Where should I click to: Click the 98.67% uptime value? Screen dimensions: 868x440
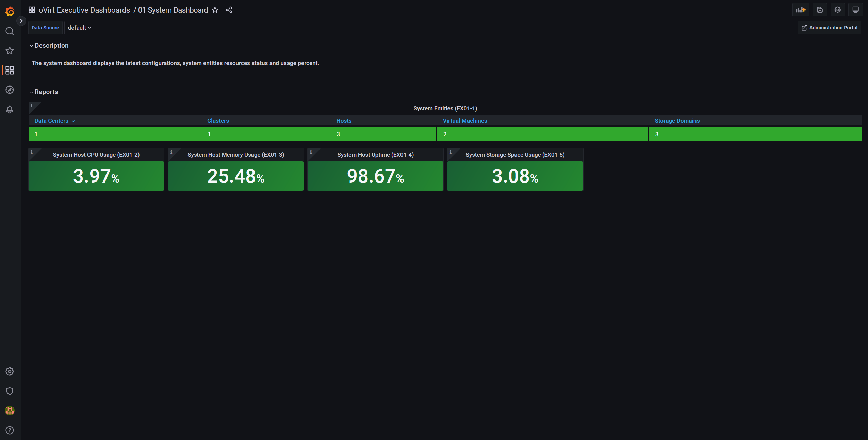375,176
